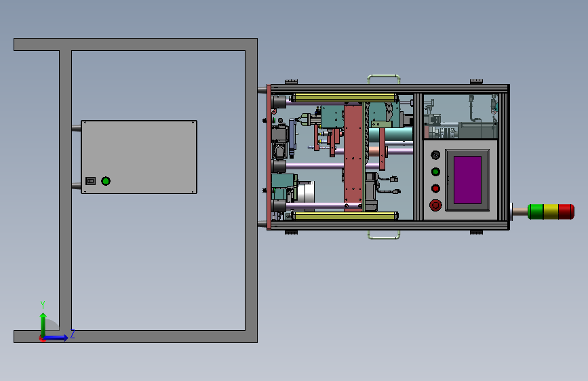Select the purple touchscreen display on the machine panel
588x381 pixels.
coord(467,180)
